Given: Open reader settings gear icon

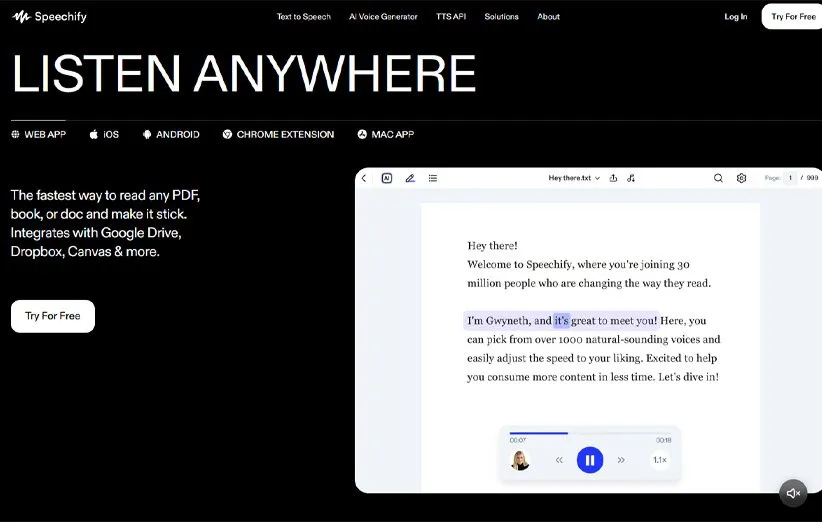Looking at the screenshot, I should tap(741, 178).
